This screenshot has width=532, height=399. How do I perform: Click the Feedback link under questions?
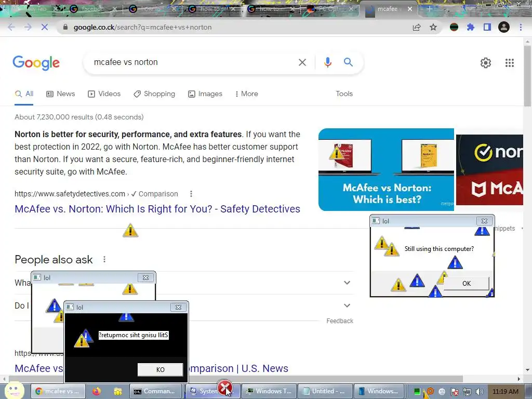click(x=340, y=321)
